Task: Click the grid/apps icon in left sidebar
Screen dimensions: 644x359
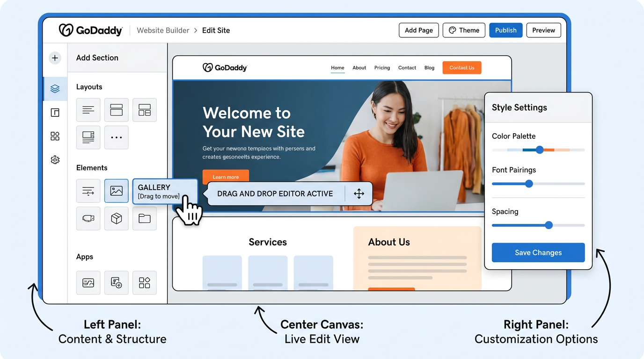Action: (x=55, y=136)
